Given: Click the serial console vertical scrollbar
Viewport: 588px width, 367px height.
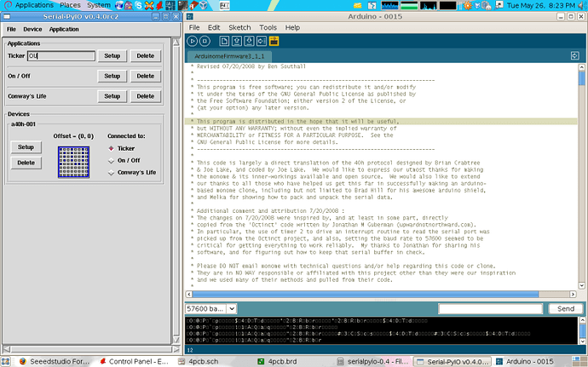Looking at the screenshot, I should [582, 330].
